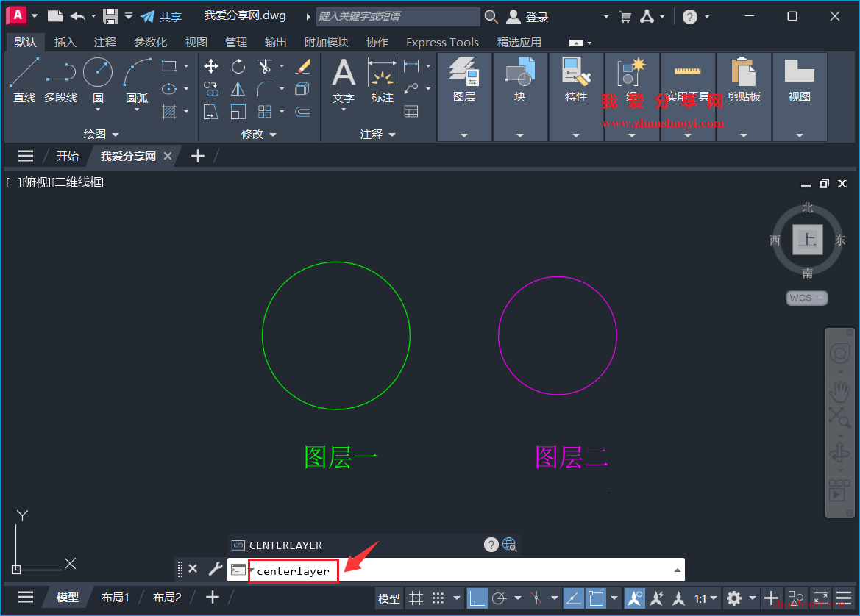Click the keyword search box
This screenshot has width=860, height=616.
click(x=398, y=16)
